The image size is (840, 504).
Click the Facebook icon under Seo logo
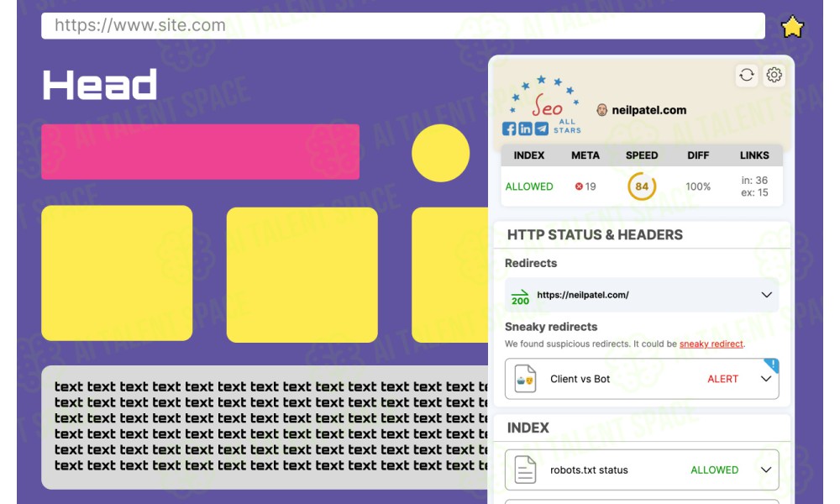pyautogui.click(x=509, y=129)
